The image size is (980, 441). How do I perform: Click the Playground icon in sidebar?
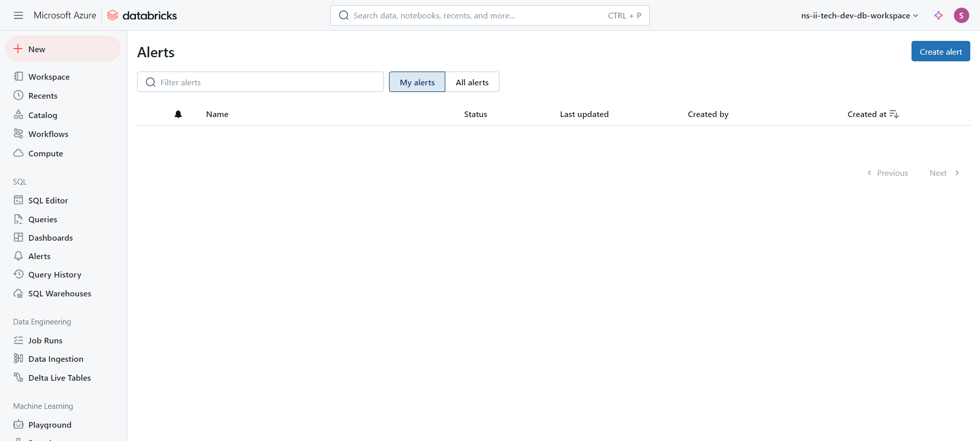point(18,424)
